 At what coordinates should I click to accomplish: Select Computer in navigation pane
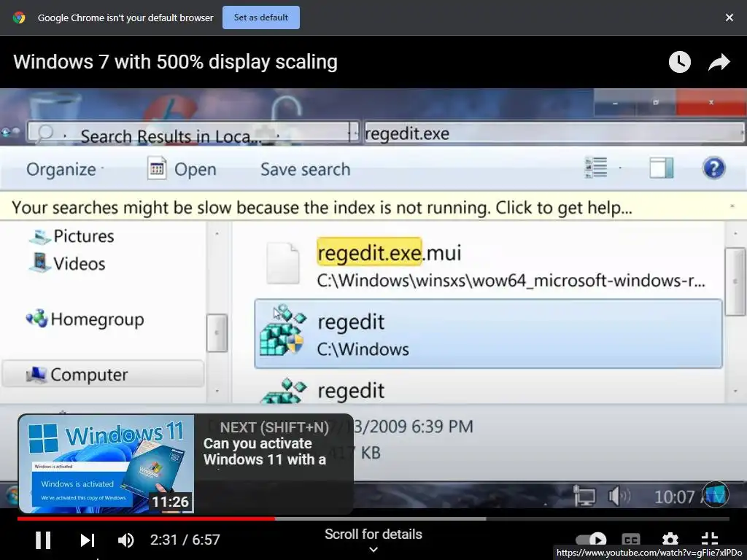pyautogui.click(x=103, y=375)
